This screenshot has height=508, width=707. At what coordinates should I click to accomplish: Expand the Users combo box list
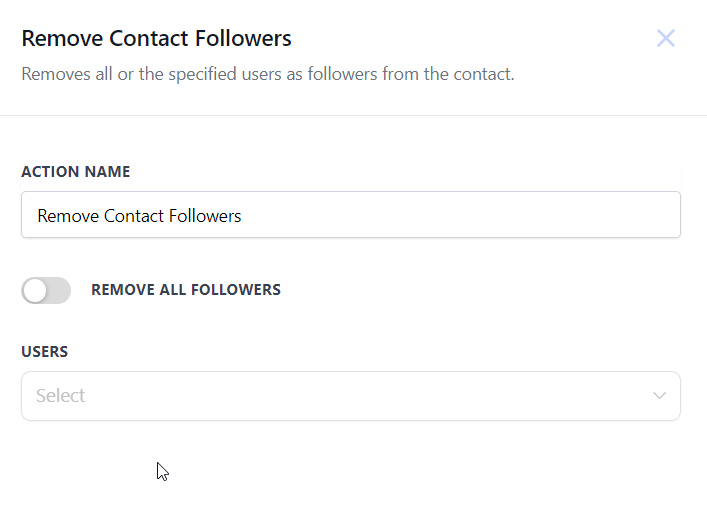[x=350, y=396]
